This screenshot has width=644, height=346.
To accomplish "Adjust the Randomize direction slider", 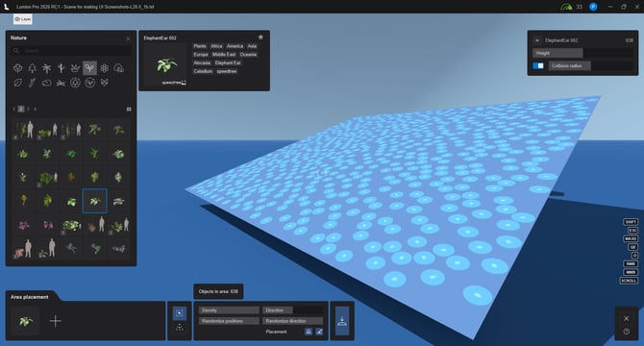I will pyautogui.click(x=293, y=321).
